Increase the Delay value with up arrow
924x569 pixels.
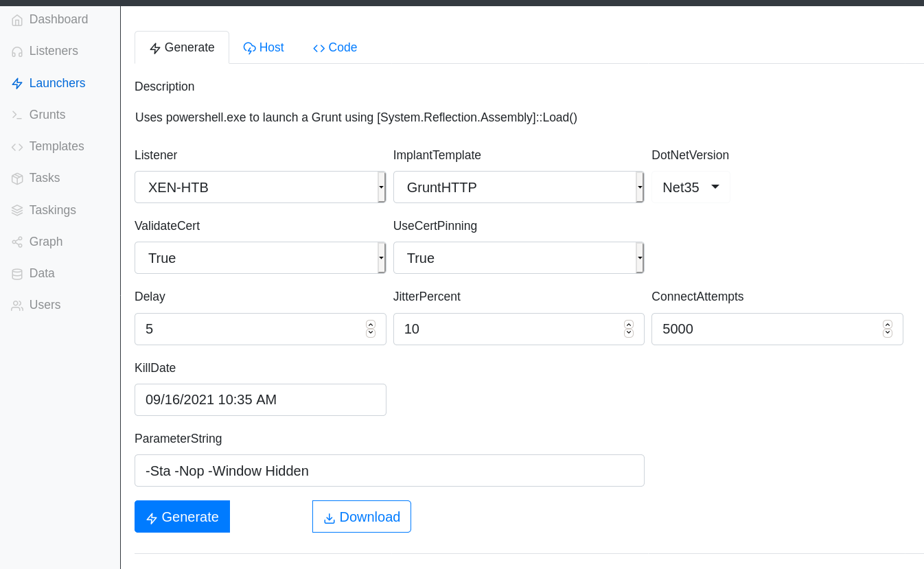371,325
